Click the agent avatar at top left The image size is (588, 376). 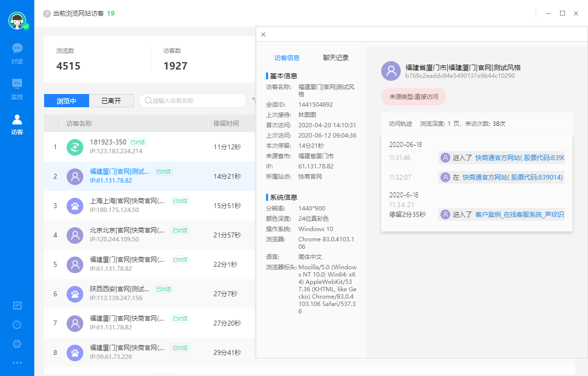(17, 21)
